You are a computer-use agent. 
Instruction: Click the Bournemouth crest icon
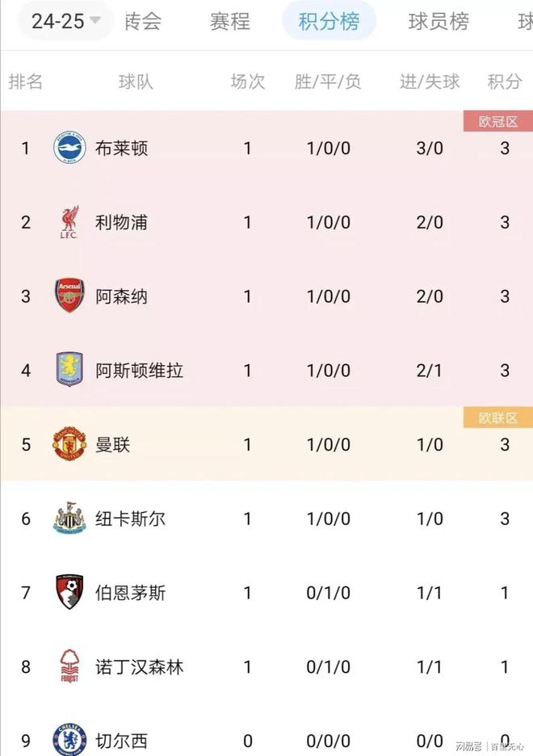click(69, 592)
